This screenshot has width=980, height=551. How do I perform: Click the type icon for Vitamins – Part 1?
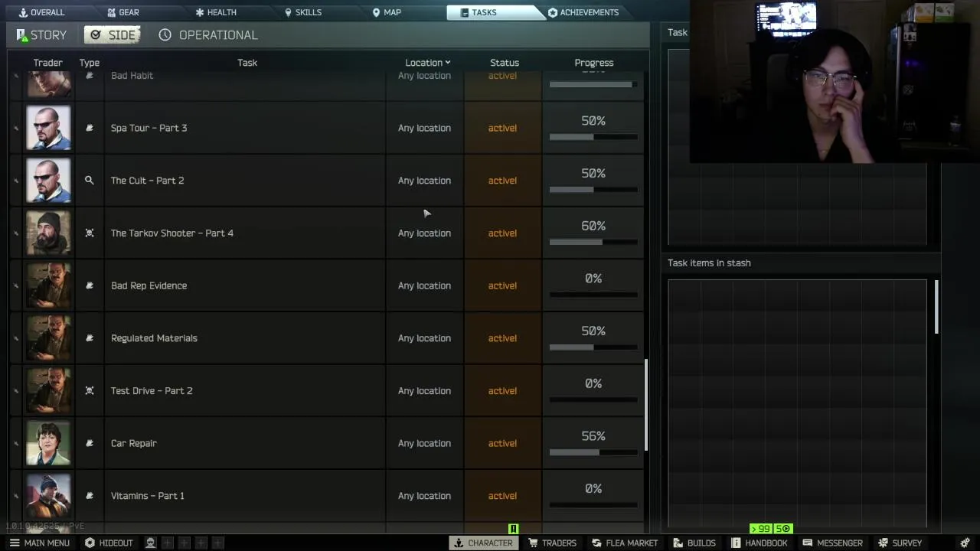(x=90, y=496)
